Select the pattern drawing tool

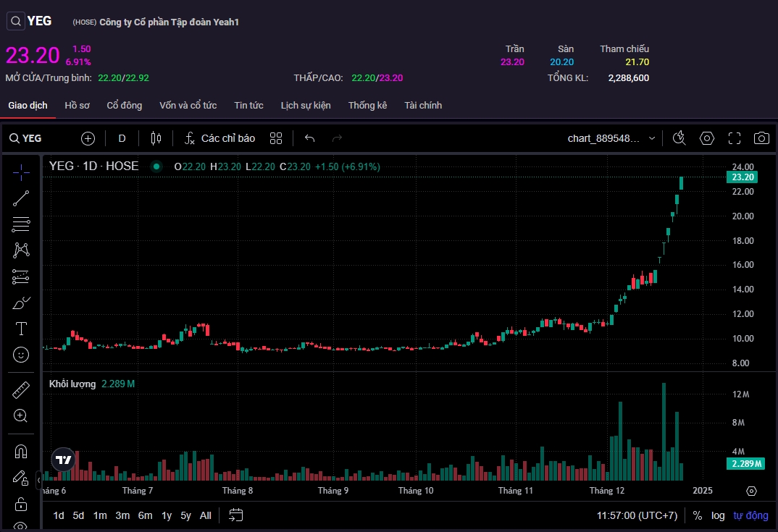pyautogui.click(x=21, y=250)
